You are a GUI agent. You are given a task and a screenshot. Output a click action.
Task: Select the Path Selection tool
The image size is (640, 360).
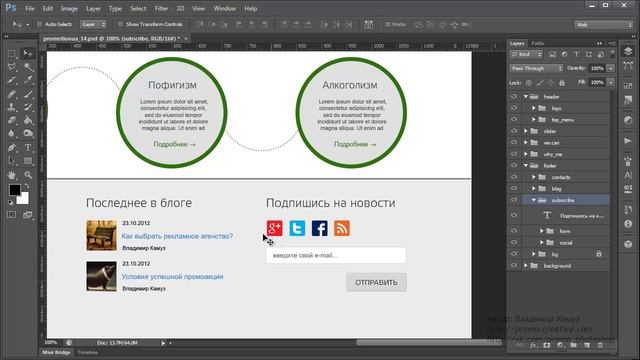coord(12,161)
